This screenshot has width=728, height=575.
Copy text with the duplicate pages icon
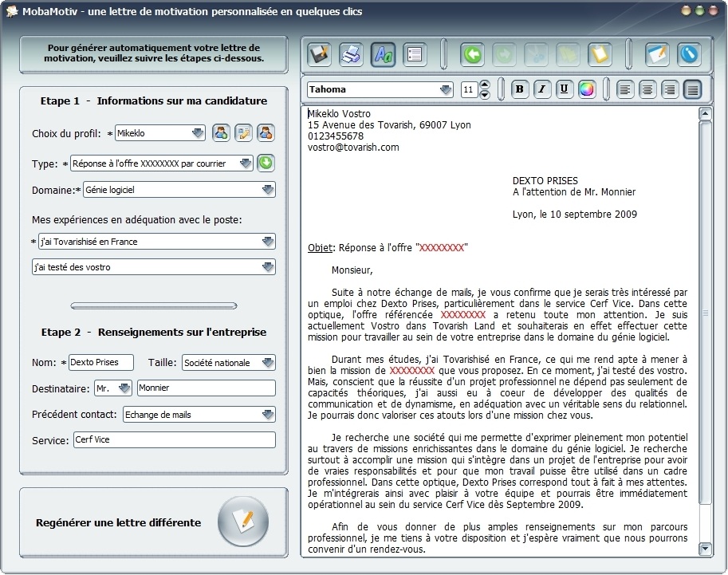tap(568, 54)
